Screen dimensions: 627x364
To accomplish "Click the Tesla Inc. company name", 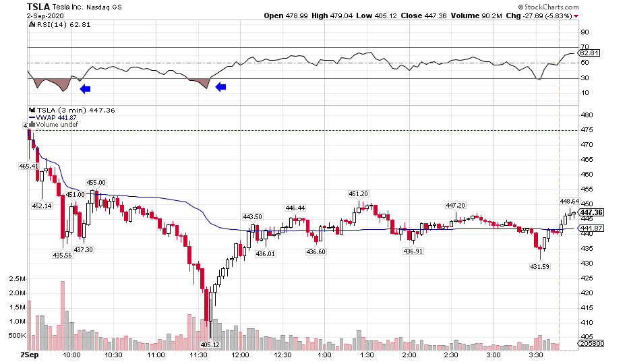I will (x=68, y=7).
